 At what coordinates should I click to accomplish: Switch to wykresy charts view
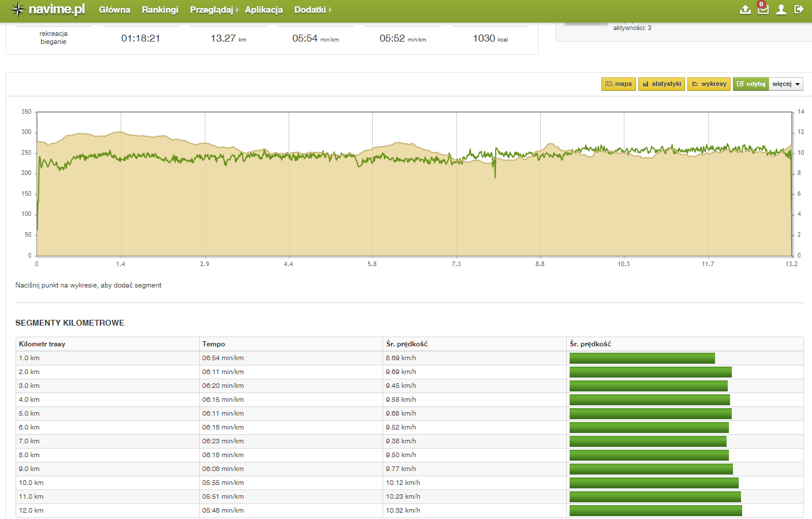709,84
